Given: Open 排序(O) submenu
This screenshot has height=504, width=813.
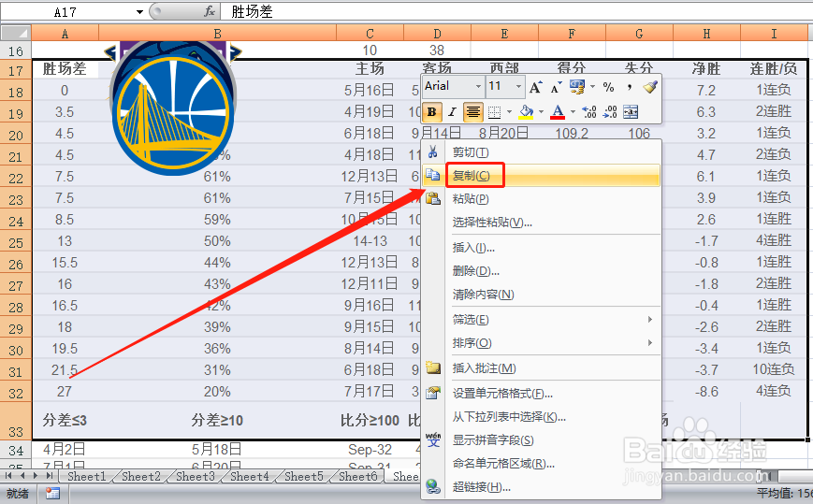Looking at the screenshot, I should [x=541, y=343].
